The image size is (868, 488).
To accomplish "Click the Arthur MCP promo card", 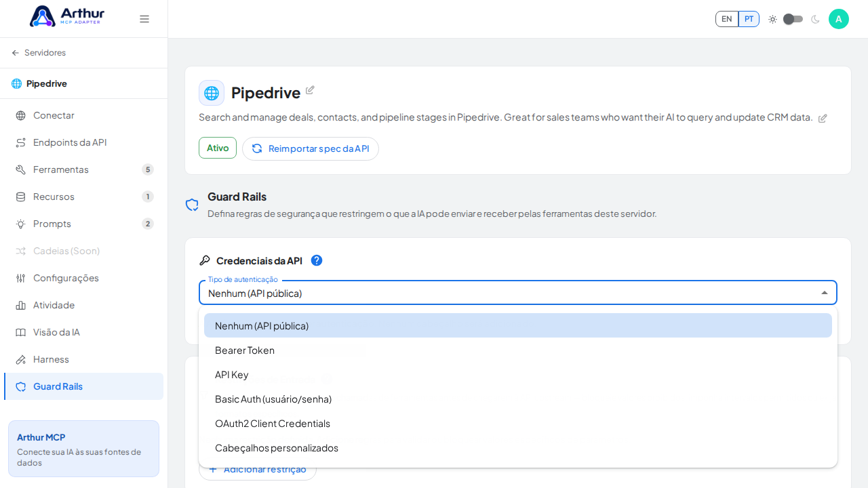I will (x=83, y=449).
